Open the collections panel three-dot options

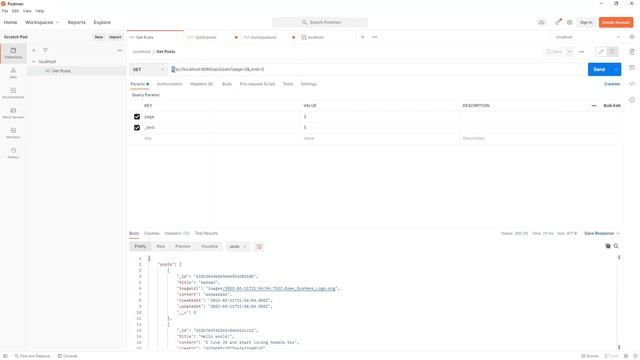tap(120, 50)
